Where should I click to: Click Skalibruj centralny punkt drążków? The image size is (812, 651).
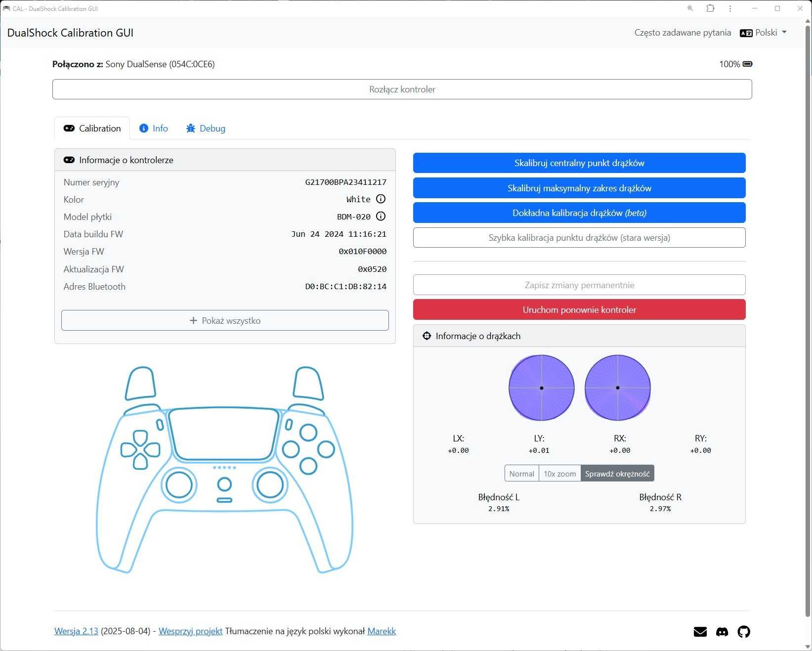[x=579, y=163]
